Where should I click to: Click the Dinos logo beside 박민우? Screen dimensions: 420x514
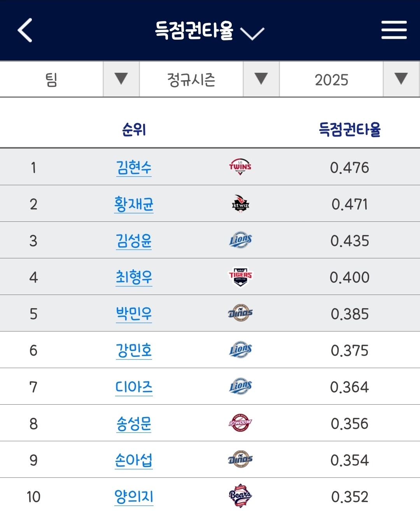(240, 314)
